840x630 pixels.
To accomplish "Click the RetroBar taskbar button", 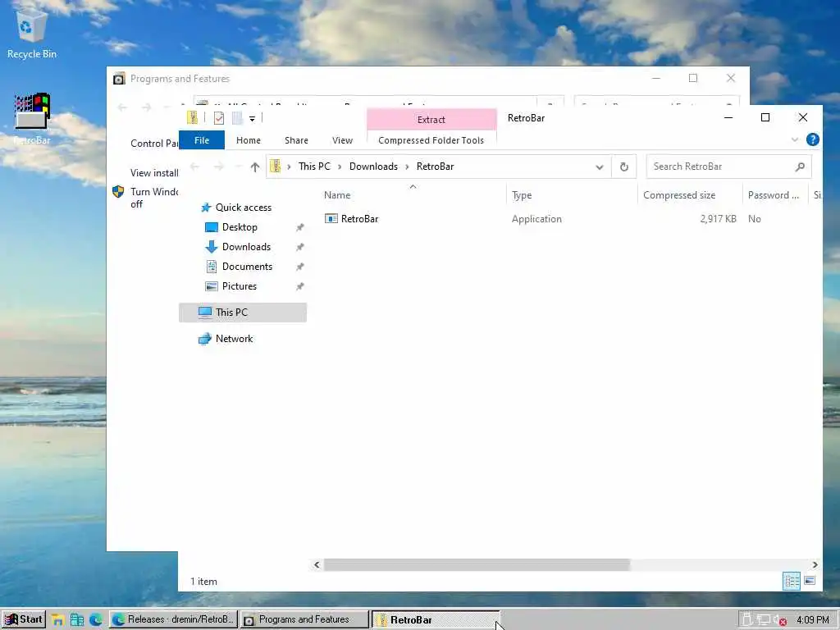I will click(436, 620).
